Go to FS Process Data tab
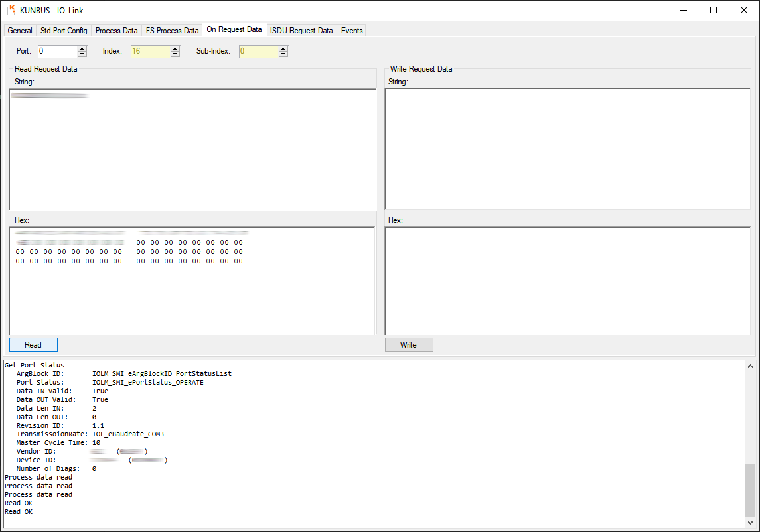Viewport: 760px width, 532px height. [173, 31]
